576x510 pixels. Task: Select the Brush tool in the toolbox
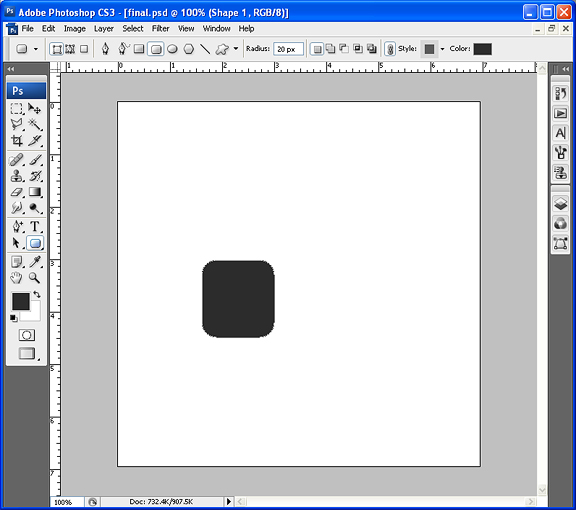click(35, 160)
